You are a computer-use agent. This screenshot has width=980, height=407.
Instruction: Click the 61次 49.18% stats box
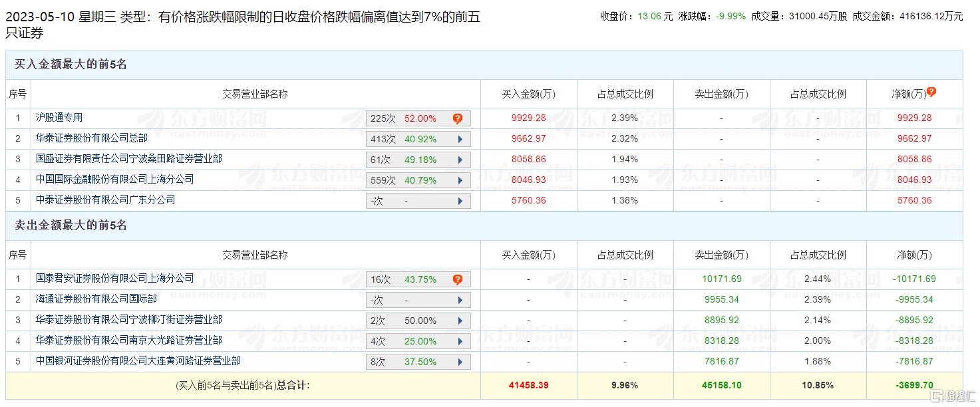click(x=418, y=160)
